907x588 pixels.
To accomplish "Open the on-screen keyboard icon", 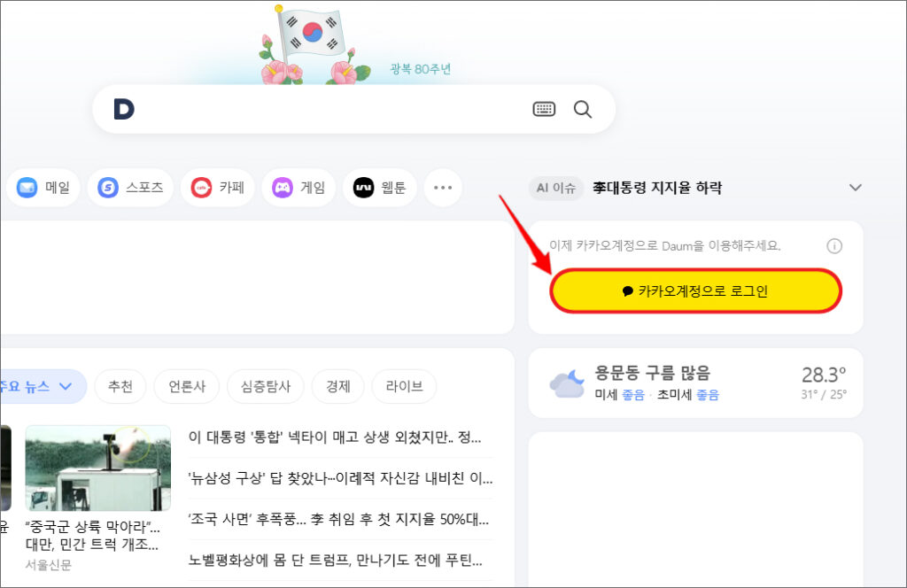I will click(544, 109).
